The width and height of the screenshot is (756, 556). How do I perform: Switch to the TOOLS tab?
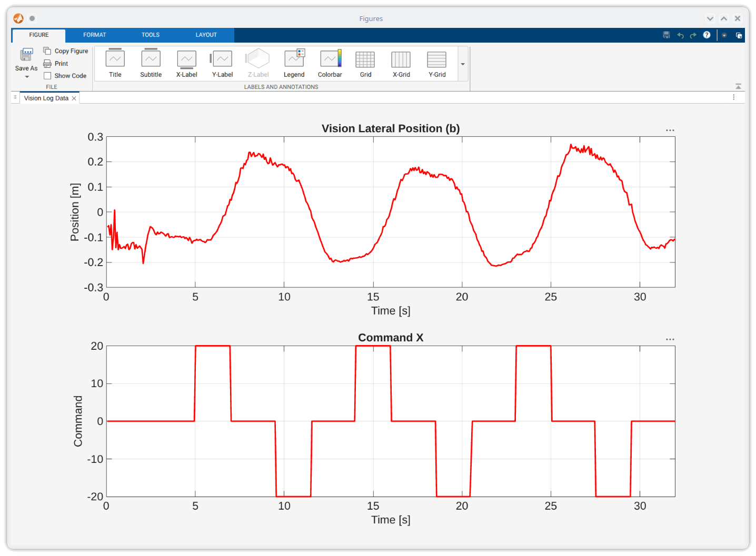(151, 35)
